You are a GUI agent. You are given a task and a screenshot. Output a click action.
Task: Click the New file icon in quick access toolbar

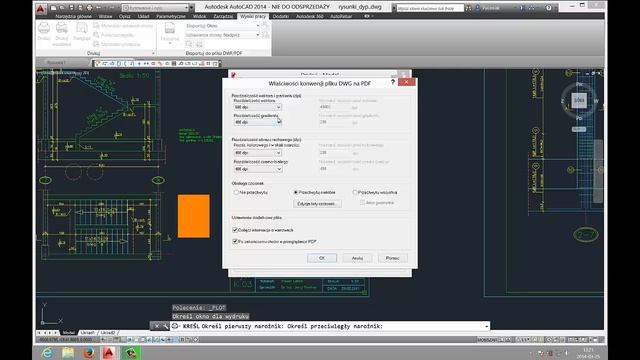click(x=53, y=8)
